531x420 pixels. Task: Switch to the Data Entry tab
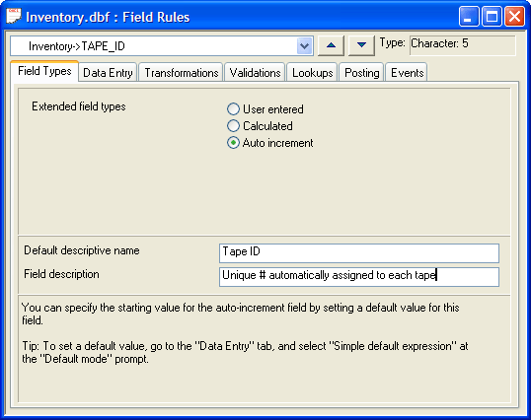[108, 72]
